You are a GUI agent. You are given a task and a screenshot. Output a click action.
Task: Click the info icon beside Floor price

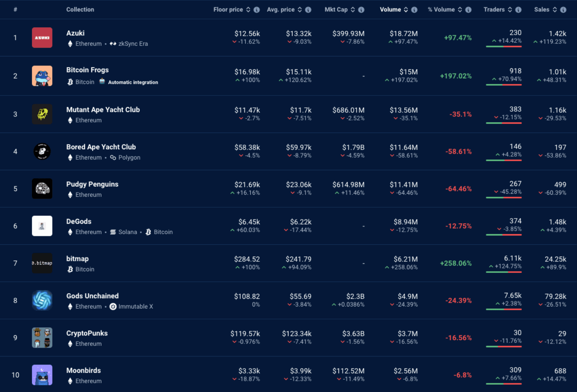pos(257,10)
